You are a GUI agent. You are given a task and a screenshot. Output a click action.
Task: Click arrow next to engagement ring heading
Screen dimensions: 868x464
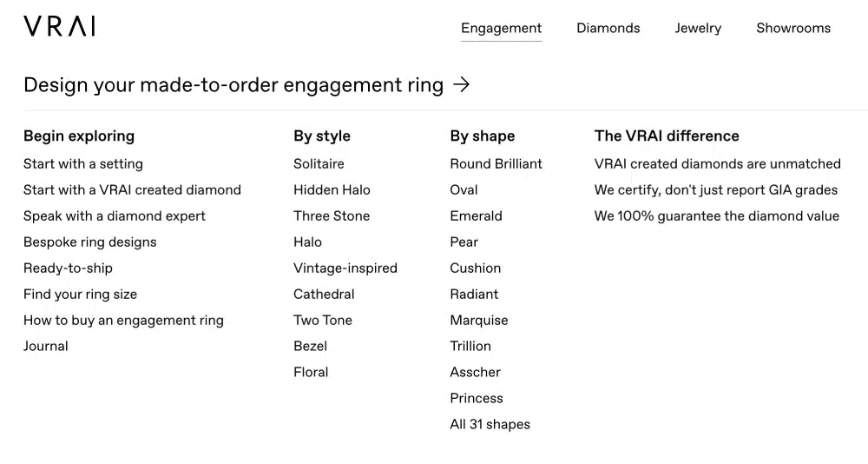click(462, 85)
